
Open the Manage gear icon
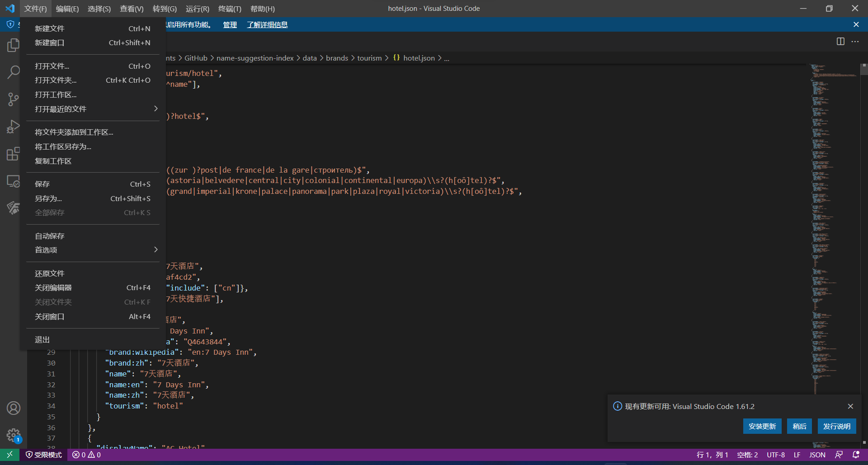click(13, 435)
